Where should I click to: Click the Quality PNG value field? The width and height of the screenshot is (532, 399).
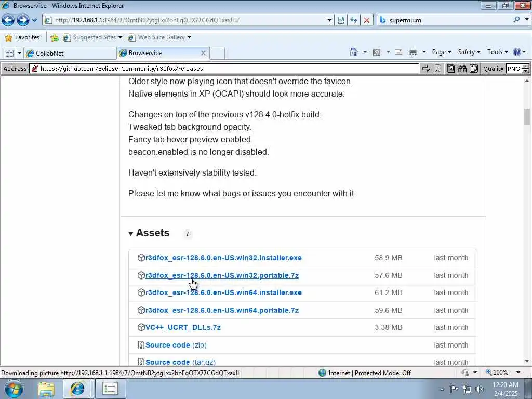pos(514,69)
